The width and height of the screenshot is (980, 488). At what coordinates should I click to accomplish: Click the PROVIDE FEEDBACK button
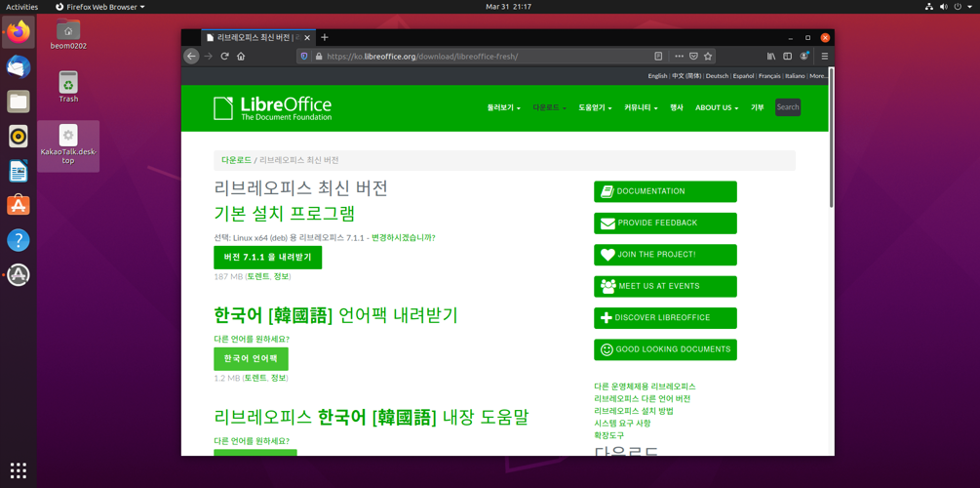(665, 223)
